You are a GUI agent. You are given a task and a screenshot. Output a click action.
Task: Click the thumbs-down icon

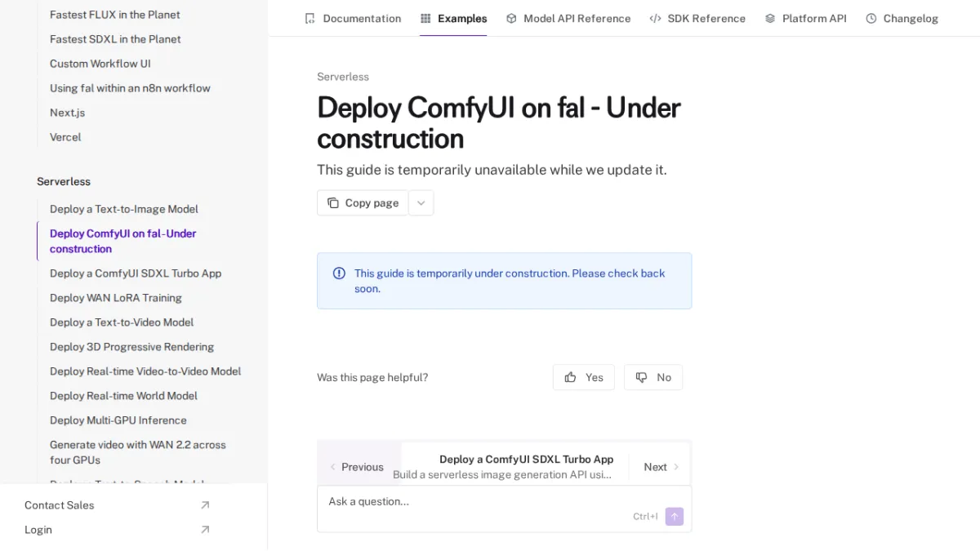point(642,377)
